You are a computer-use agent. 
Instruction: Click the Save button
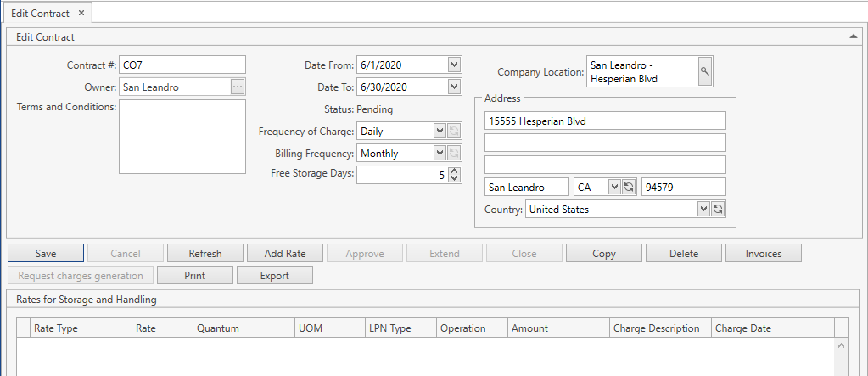(x=46, y=253)
